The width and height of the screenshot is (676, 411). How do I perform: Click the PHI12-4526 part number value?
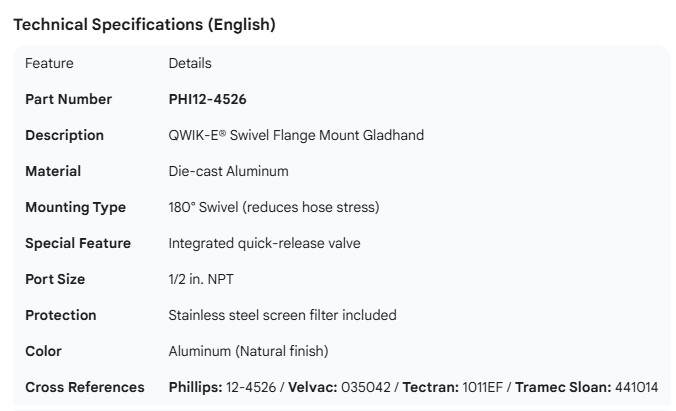[208, 99]
